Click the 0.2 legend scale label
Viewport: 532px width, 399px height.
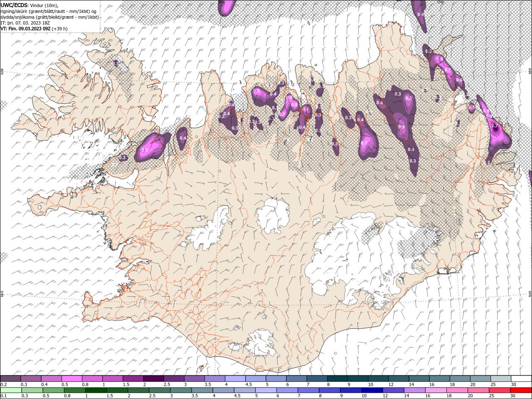click(x=3, y=384)
